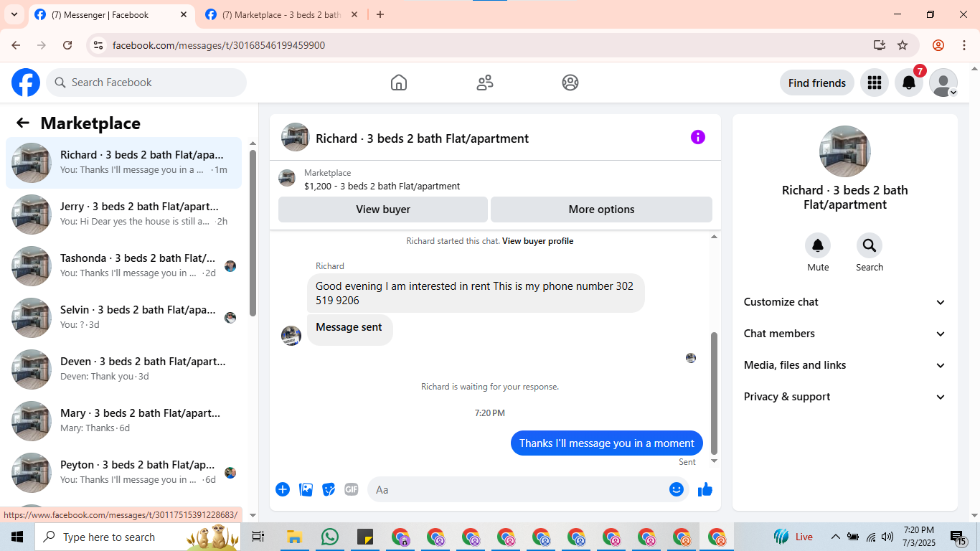Click the Search Facebook field
980x551 pixels.
(x=146, y=83)
